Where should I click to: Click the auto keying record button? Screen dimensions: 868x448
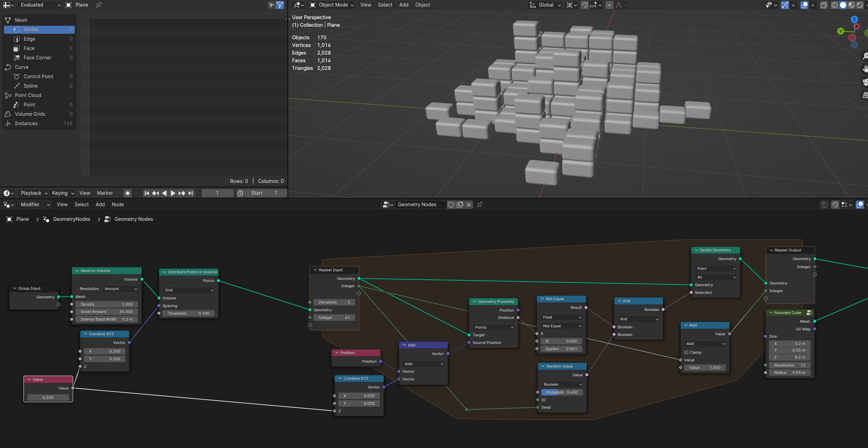(x=127, y=193)
